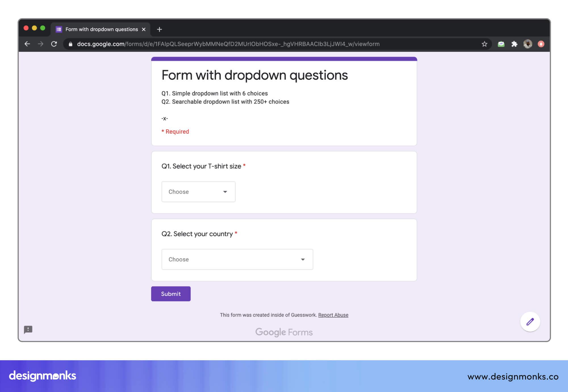This screenshot has height=392, width=568.
Task: Open the T-shirt size Choose dropdown
Action: pos(198,192)
